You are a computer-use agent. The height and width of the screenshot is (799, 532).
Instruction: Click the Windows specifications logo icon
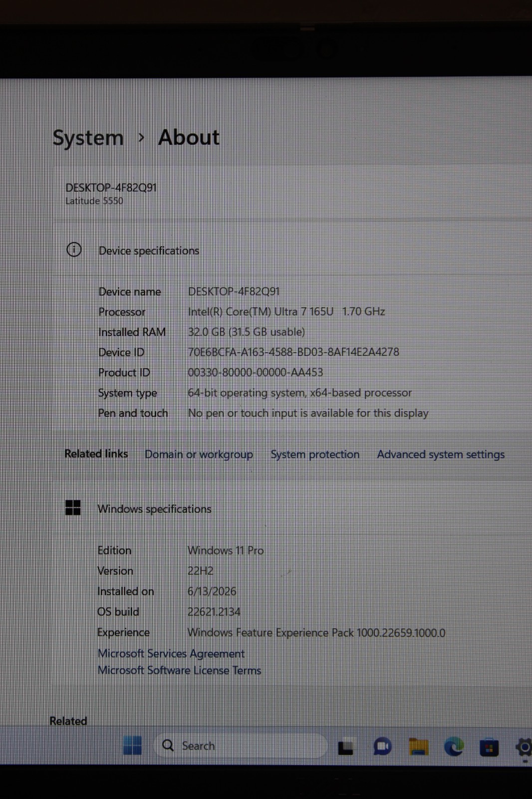tap(73, 507)
